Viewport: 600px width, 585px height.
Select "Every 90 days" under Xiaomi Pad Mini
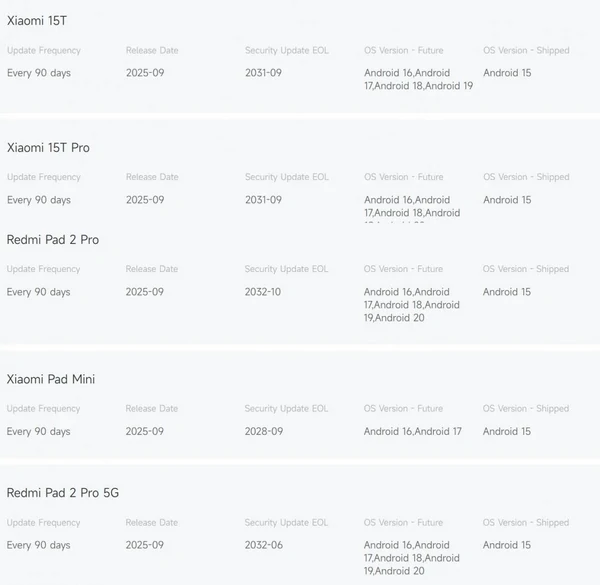[x=39, y=432]
